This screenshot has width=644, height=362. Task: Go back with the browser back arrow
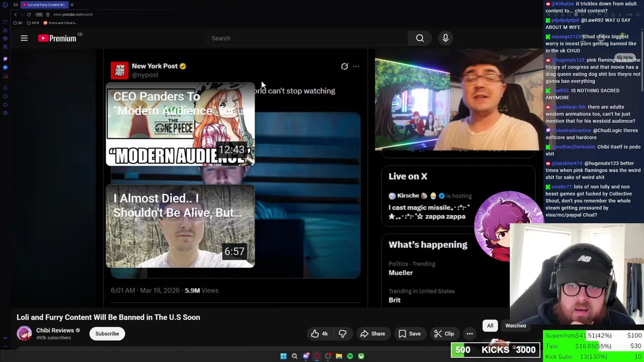tap(16, 15)
